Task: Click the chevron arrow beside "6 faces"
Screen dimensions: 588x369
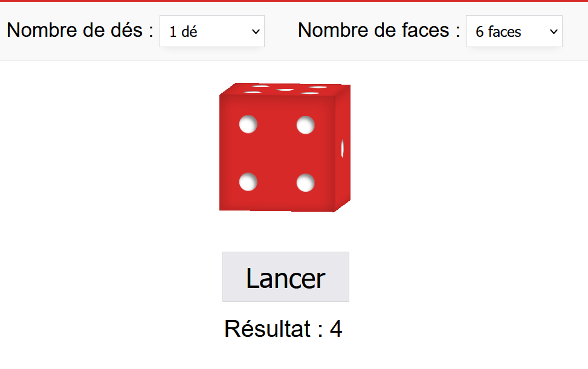Action: pyautogui.click(x=554, y=31)
